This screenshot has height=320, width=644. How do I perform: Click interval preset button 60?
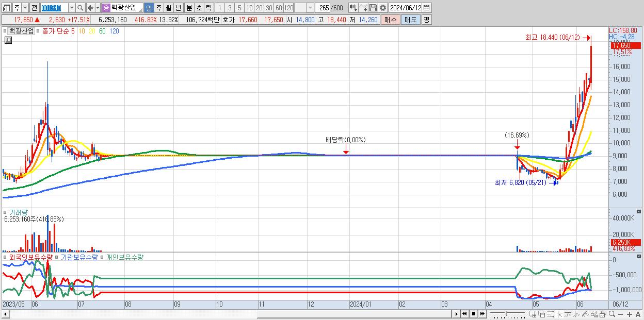coord(279,8)
